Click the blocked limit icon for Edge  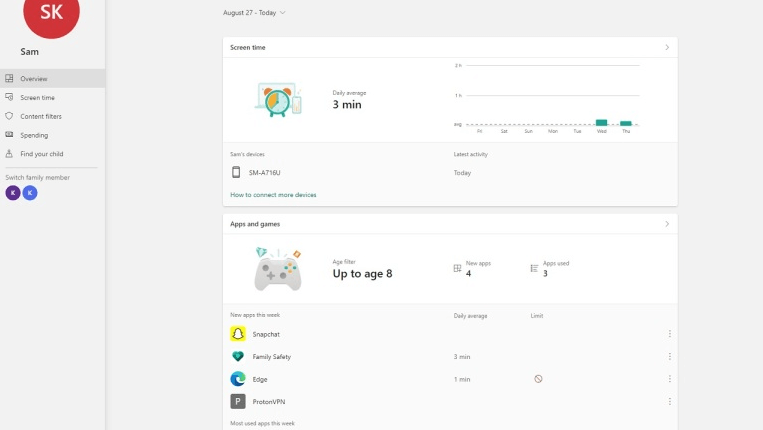point(538,379)
